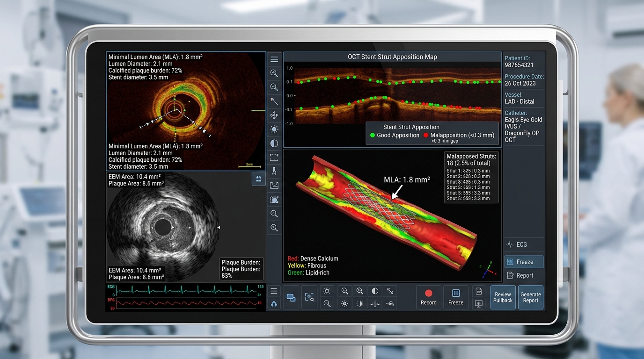Click the OCT Stent Strut Apposition Map title
This screenshot has height=359, width=644.
click(392, 57)
